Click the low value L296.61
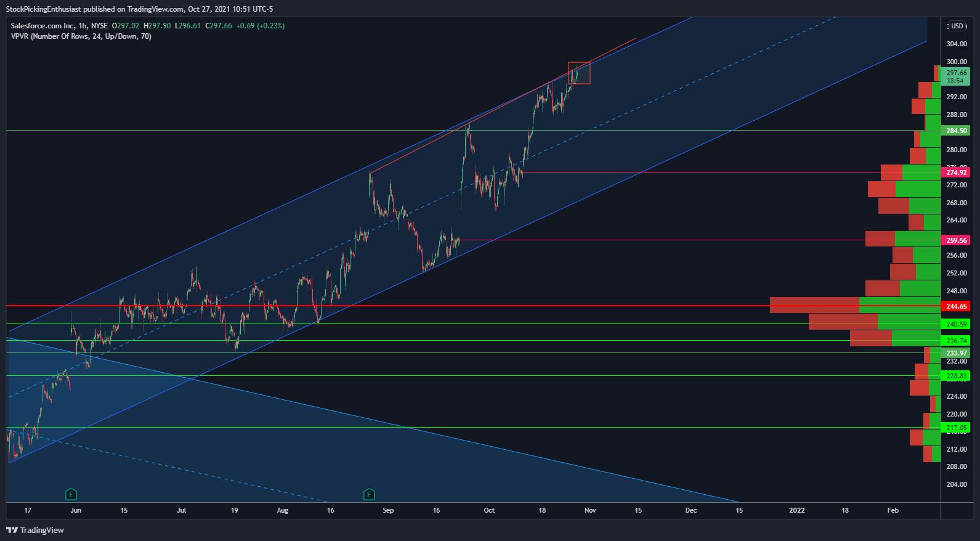Viewport: 980px width, 541px height. [x=188, y=26]
